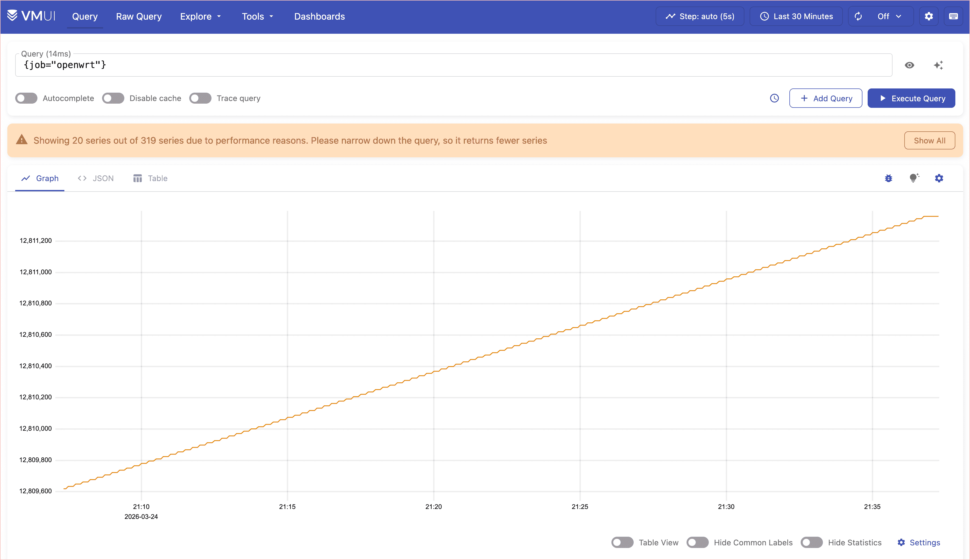This screenshot has width=970, height=560.
Task: Turn on Disable cache
Action: click(x=113, y=98)
